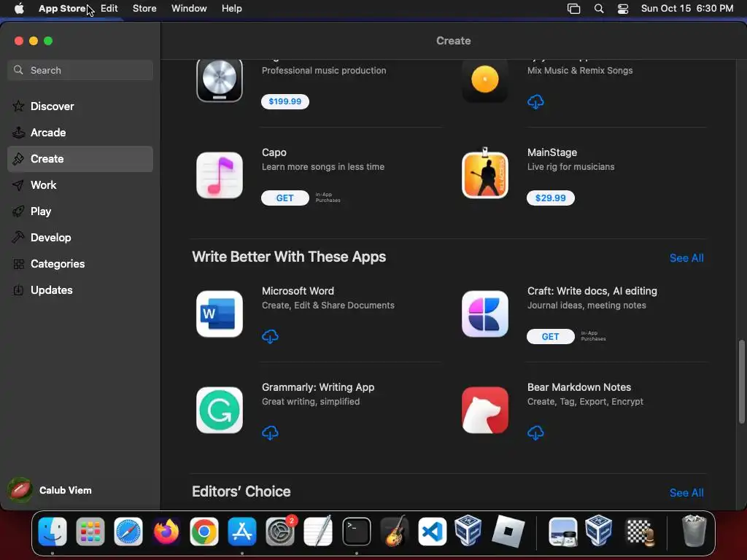The height and width of the screenshot is (560, 747).
Task: Open the Trash in the Dock
Action: pyautogui.click(x=694, y=531)
